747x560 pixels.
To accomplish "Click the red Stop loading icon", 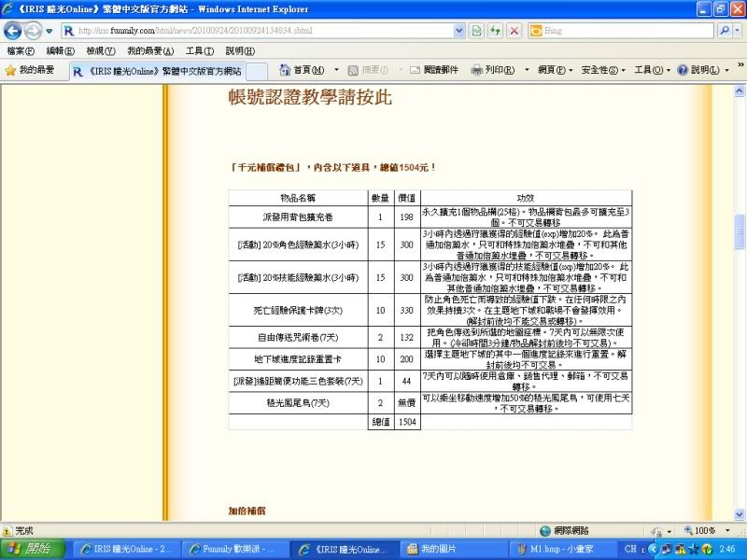I will tap(514, 30).
